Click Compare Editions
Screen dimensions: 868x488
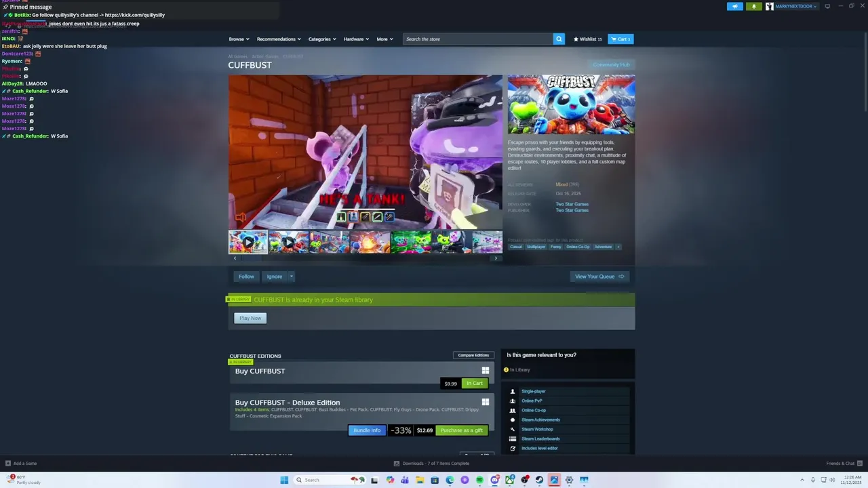[473, 355]
